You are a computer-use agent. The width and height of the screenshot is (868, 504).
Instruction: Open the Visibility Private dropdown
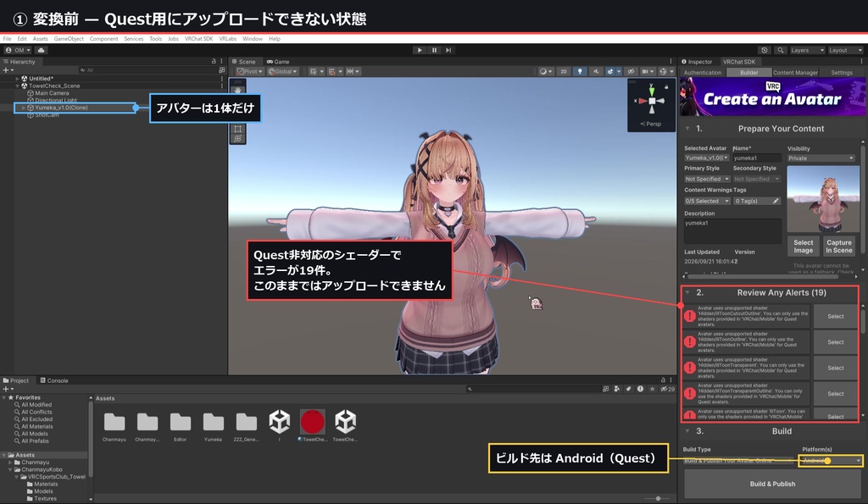click(821, 158)
